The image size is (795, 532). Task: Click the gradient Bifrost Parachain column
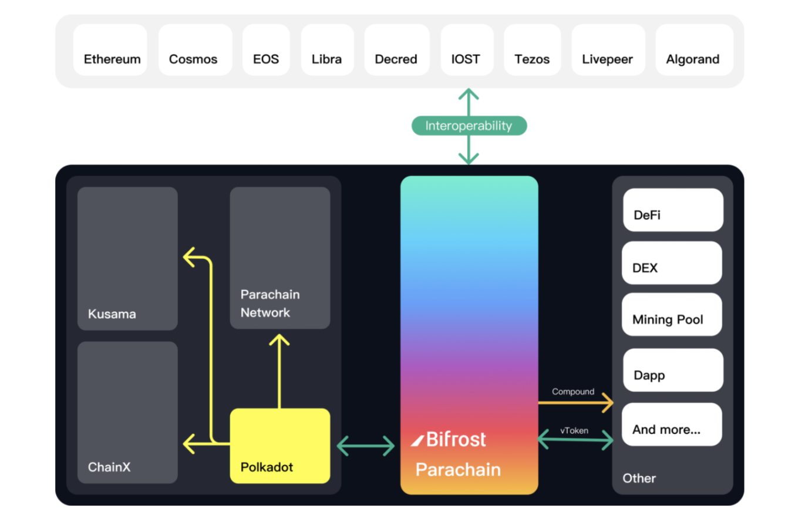[x=469, y=335]
